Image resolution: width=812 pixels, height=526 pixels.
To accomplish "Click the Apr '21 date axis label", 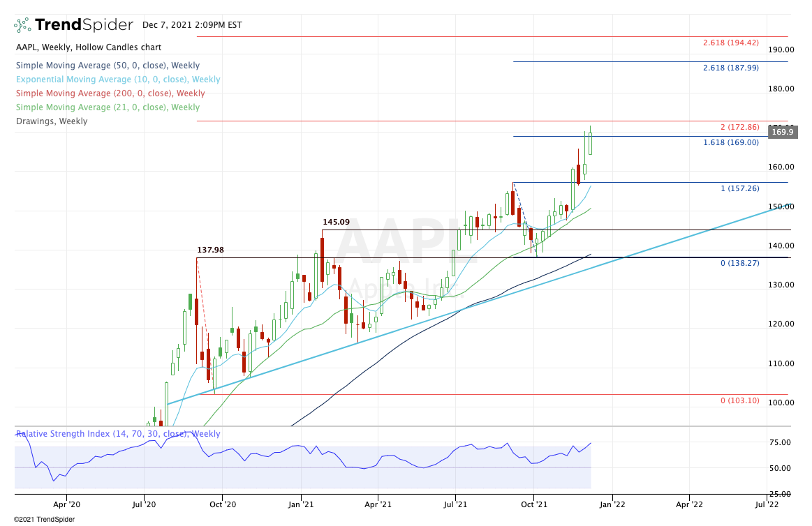I will coord(378,504).
